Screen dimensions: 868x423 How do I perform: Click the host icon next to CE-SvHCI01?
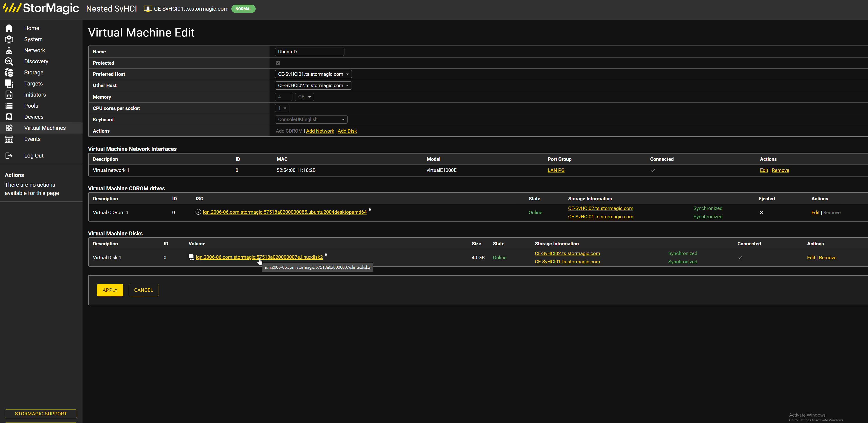point(147,9)
